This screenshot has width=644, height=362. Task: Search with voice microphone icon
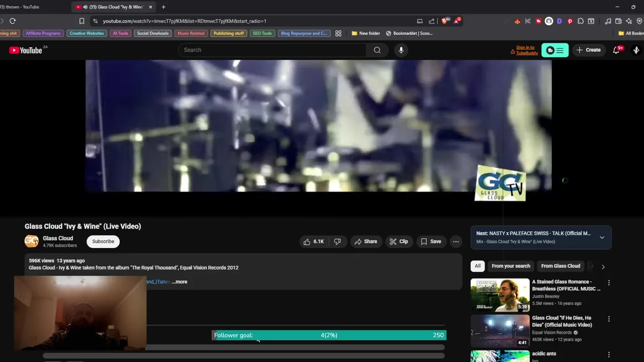(x=401, y=50)
